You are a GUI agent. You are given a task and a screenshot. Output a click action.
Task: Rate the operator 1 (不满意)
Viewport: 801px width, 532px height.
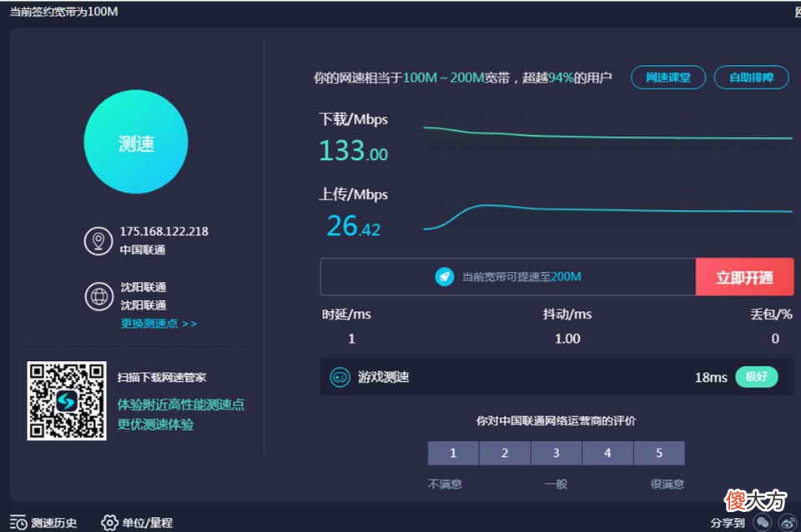[453, 454]
